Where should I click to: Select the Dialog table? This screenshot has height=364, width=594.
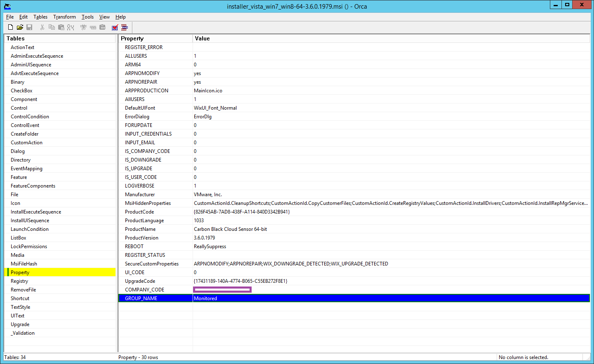point(18,151)
